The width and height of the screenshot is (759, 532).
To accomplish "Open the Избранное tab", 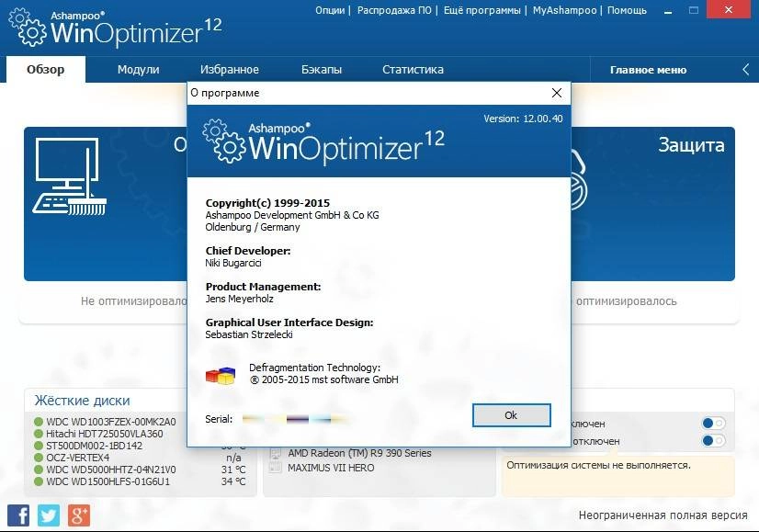I will tap(230, 70).
